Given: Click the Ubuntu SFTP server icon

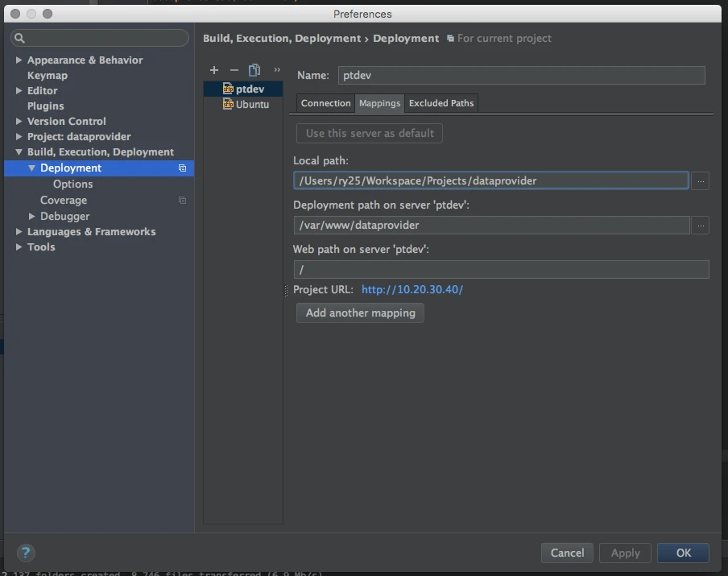Looking at the screenshot, I should point(228,104).
